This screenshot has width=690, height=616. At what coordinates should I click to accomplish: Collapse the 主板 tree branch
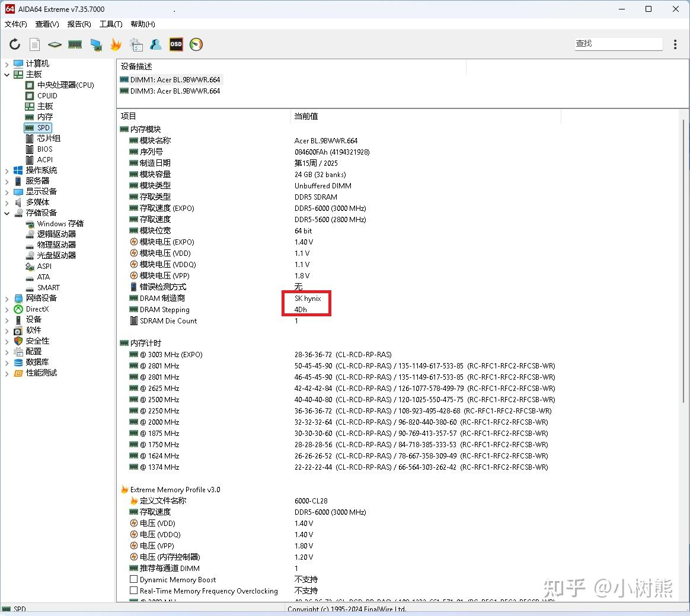click(7, 74)
